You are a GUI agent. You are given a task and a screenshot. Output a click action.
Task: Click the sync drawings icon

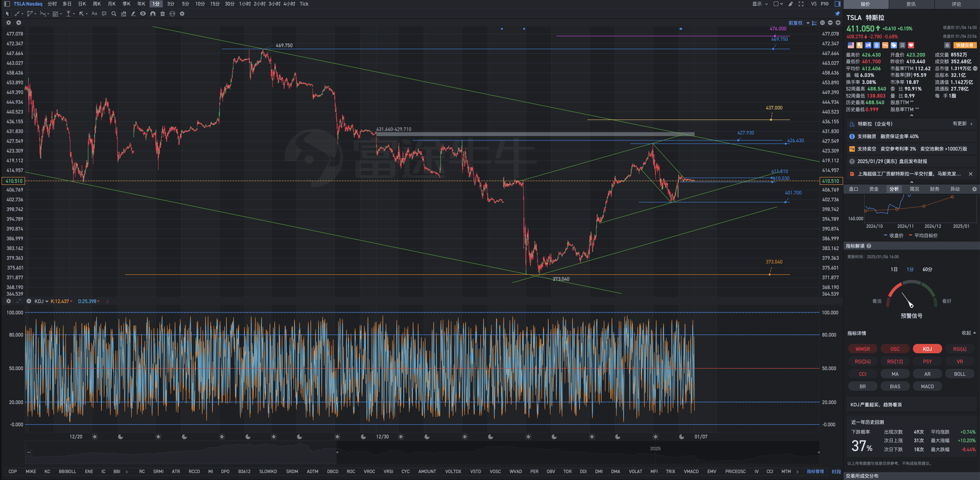pyautogui.click(x=172, y=14)
